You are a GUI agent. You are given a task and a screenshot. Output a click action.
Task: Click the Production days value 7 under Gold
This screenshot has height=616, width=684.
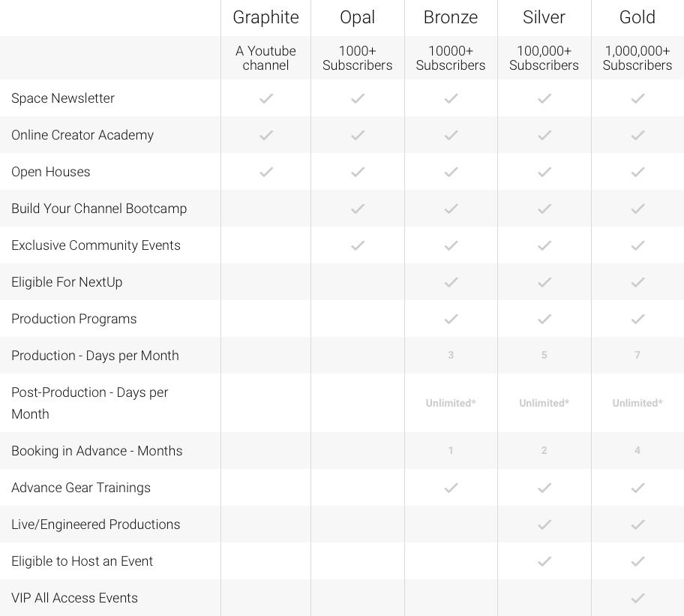click(637, 355)
